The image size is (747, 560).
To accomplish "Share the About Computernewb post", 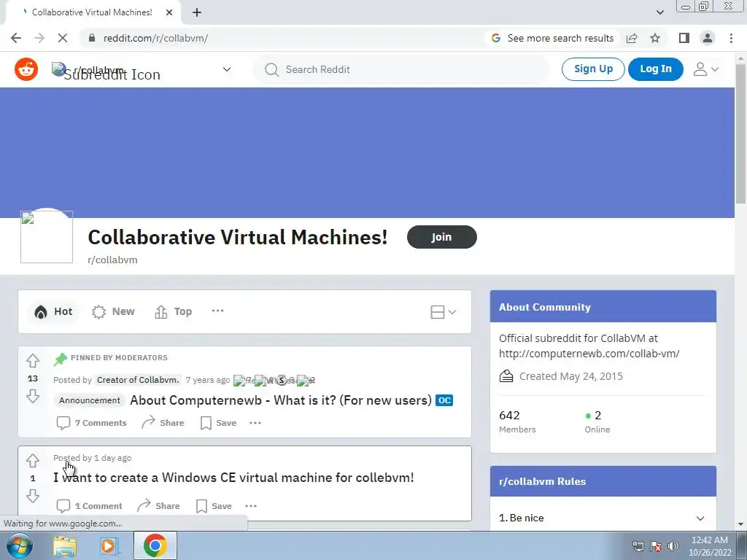I will (163, 423).
